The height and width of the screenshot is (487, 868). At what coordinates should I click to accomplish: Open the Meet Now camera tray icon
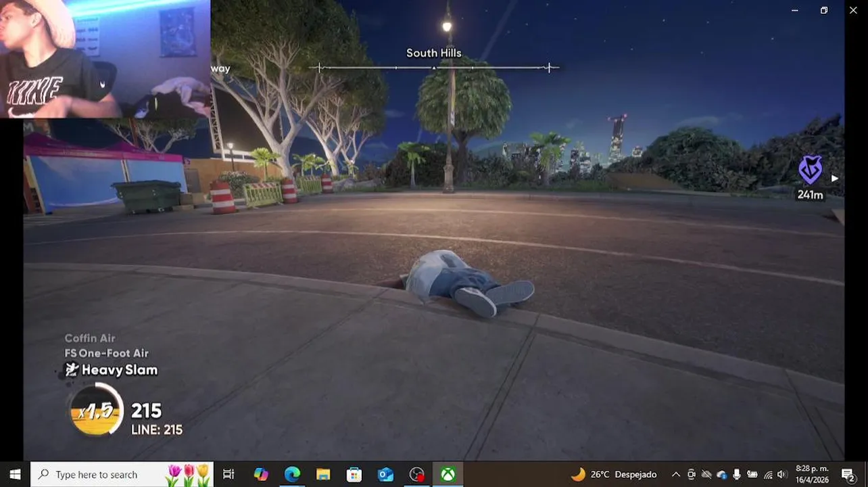tap(691, 474)
